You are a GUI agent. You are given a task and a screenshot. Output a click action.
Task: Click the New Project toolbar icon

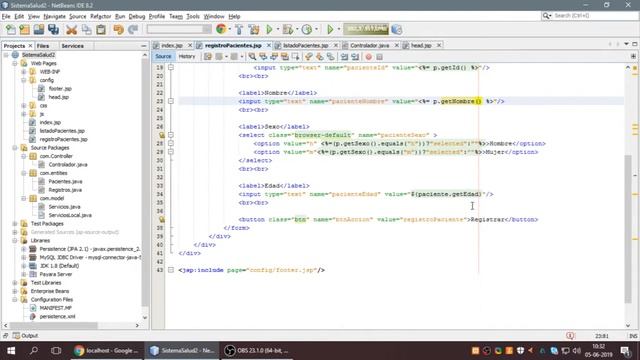[x=24, y=29]
